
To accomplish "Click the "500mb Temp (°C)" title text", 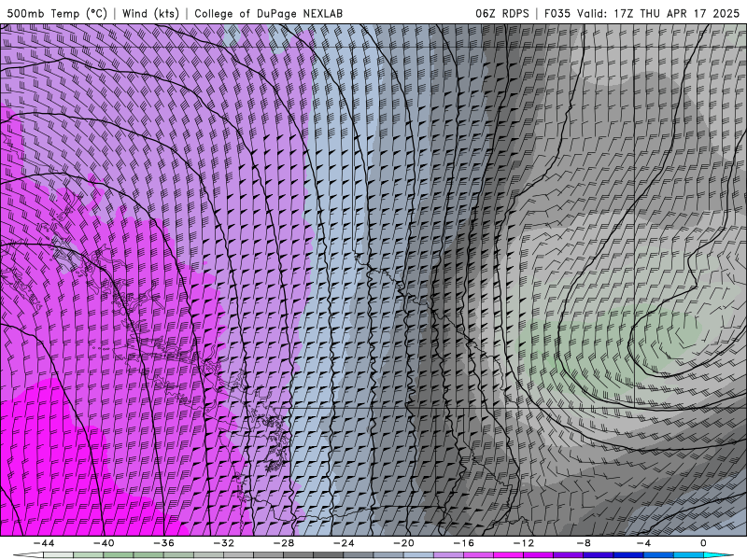I will (57, 14).
